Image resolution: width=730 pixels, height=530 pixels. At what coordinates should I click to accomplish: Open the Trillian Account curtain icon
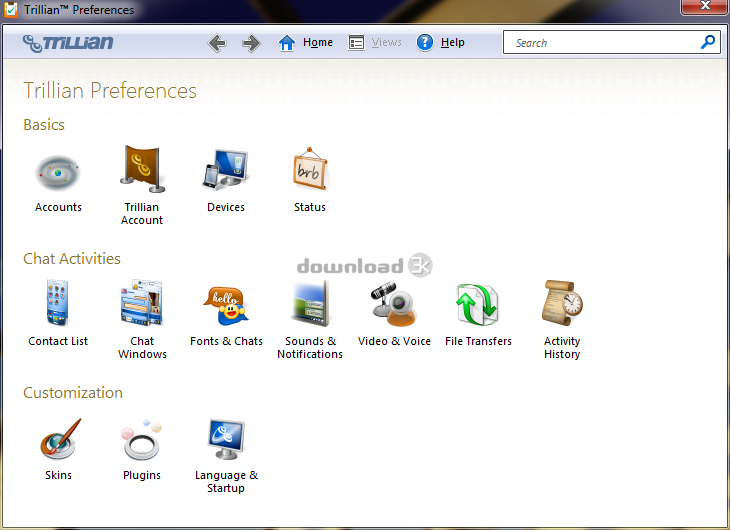coord(142,169)
